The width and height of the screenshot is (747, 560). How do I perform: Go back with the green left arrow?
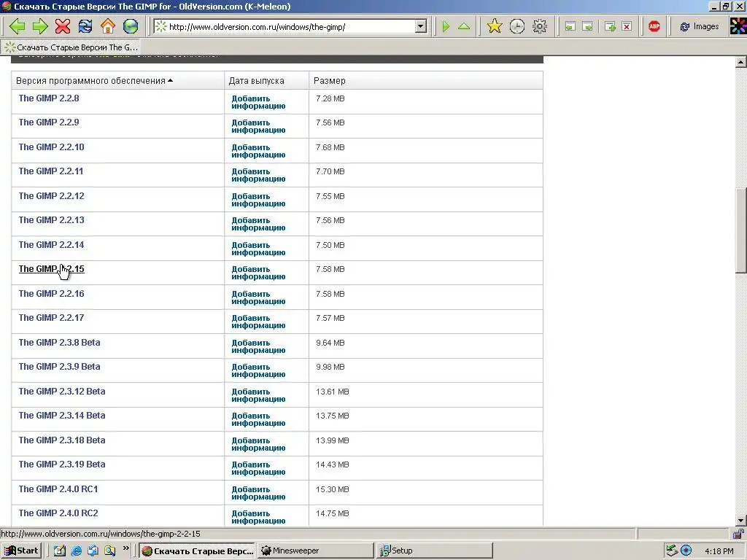click(18, 26)
